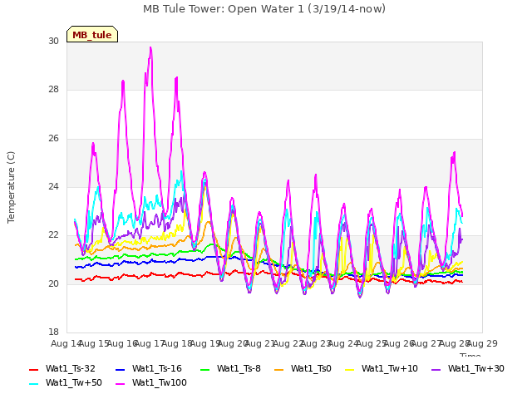
Task: Click the yellow Wat1_Tw+10 legend swatch
Action: [349, 369]
